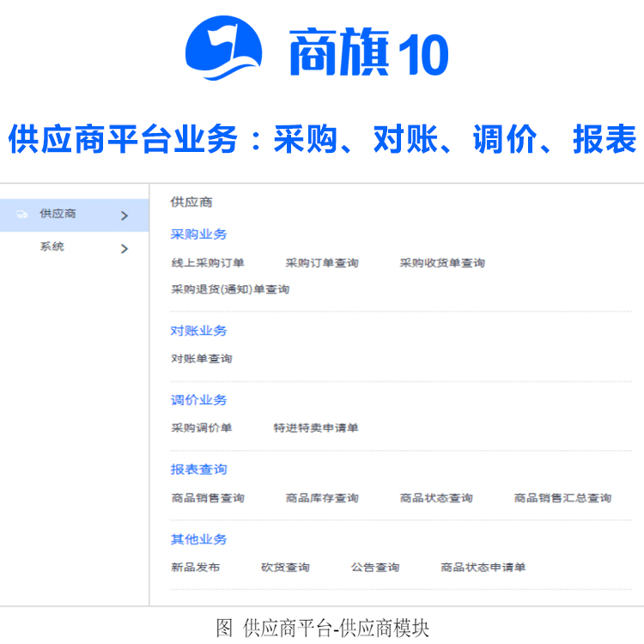Click the 供应商 truck icon in sidebar
This screenshot has width=644, height=644.
pos(21,215)
